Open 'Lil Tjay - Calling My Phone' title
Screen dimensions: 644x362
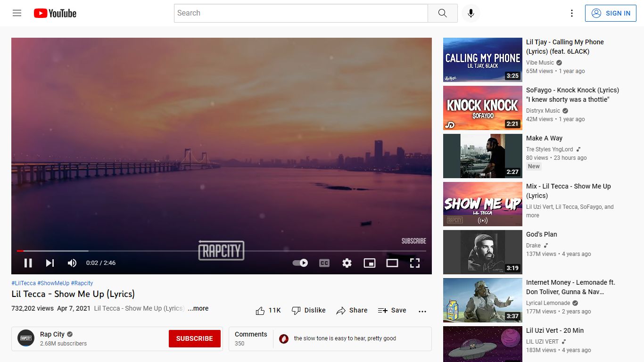565,47
